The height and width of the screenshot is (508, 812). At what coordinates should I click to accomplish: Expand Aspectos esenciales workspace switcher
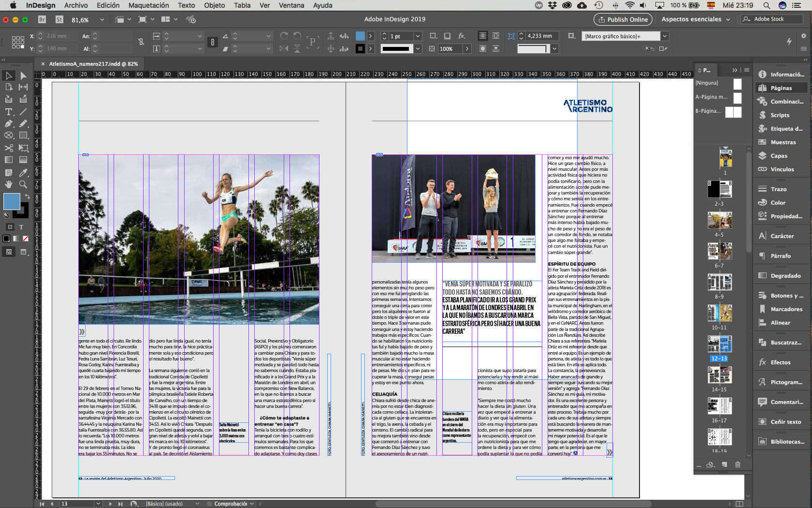point(696,19)
